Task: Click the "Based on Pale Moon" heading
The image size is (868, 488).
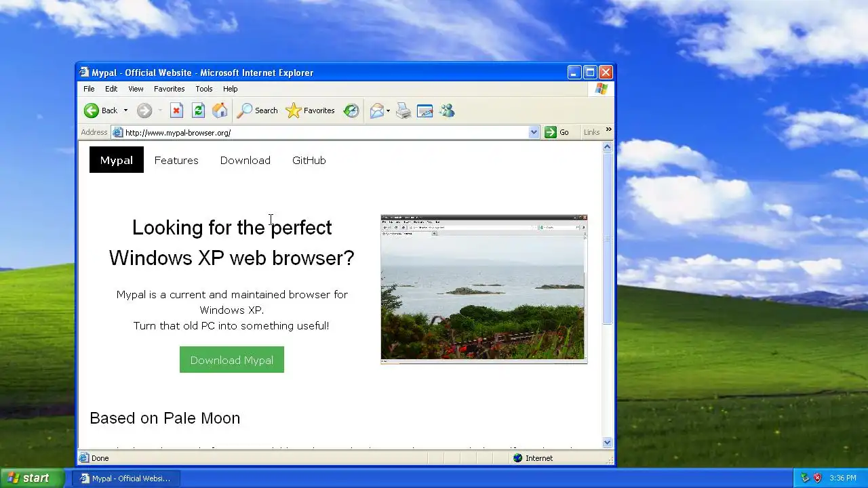Action: tap(165, 418)
